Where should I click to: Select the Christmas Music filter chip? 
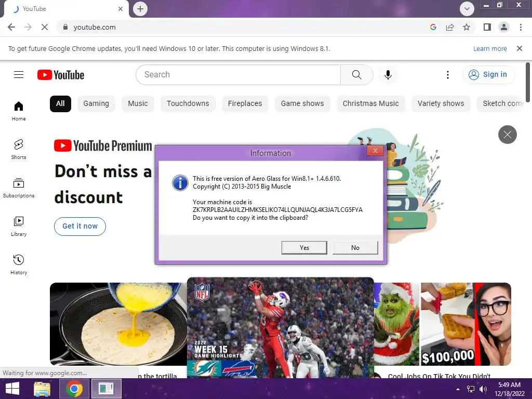[371, 103]
